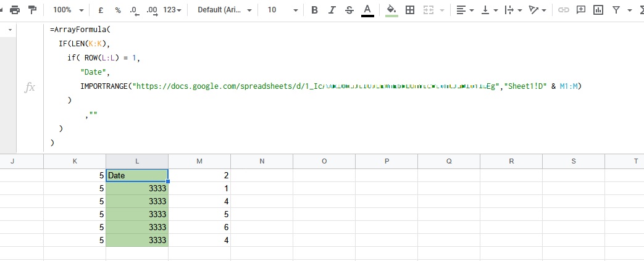Viewport: 644px width, 261px height.
Task: Open the 123 more formats dropdown
Action: (x=172, y=10)
